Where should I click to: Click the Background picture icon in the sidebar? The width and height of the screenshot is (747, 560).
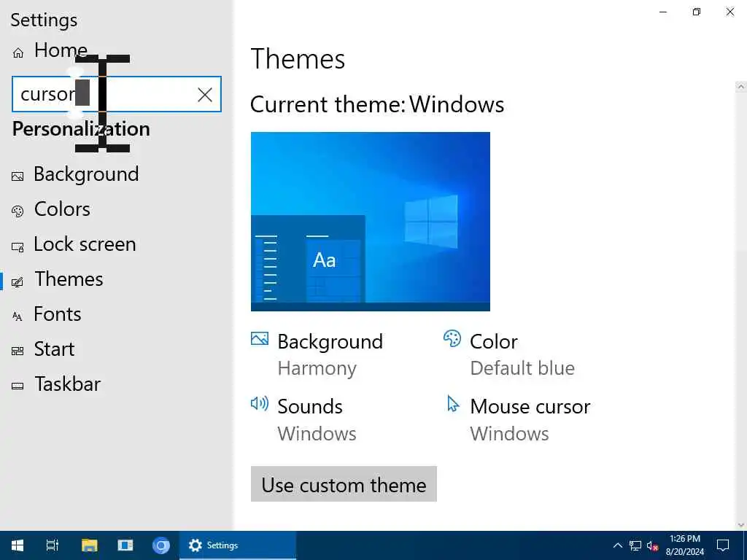(x=18, y=176)
